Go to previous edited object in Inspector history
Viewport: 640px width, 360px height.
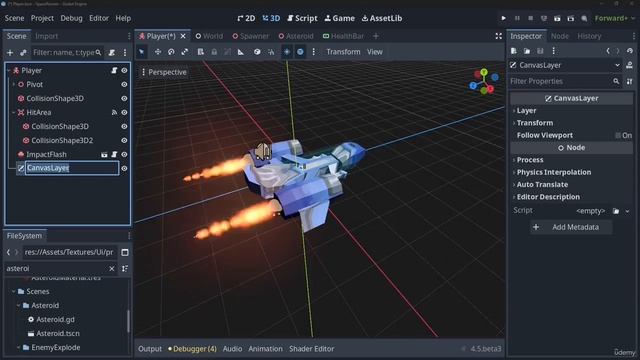point(608,51)
